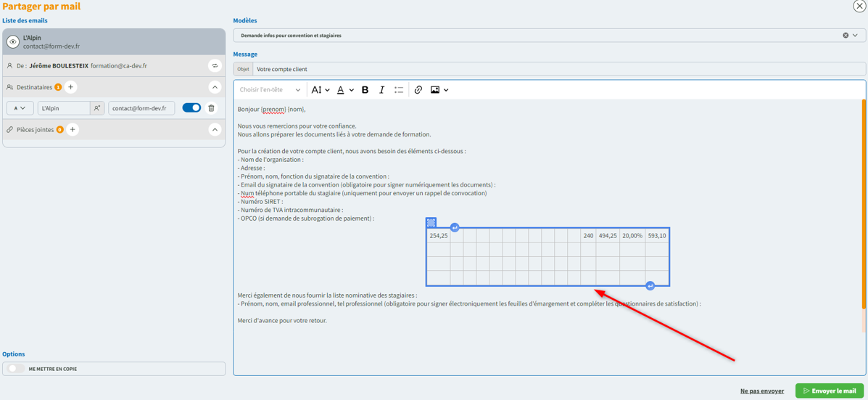Click the 'Bonjour {prenom} {nom},' line

click(271, 109)
